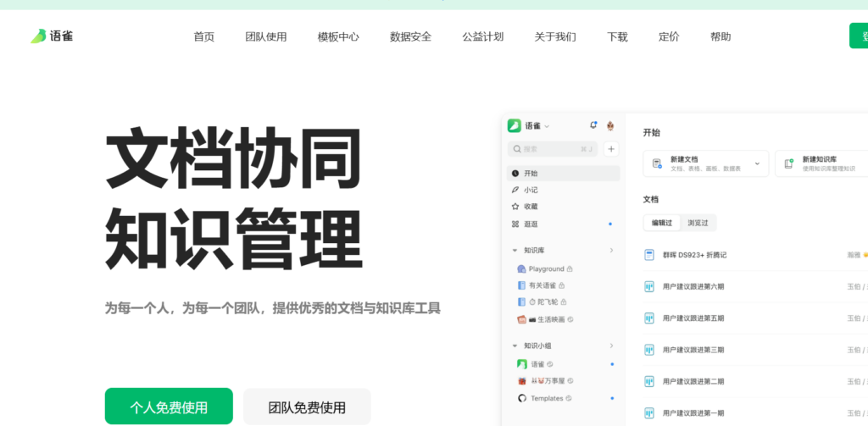The width and height of the screenshot is (868, 426).
Task: Click the green 语雀 group icon under 知识小组
Action: (x=521, y=364)
